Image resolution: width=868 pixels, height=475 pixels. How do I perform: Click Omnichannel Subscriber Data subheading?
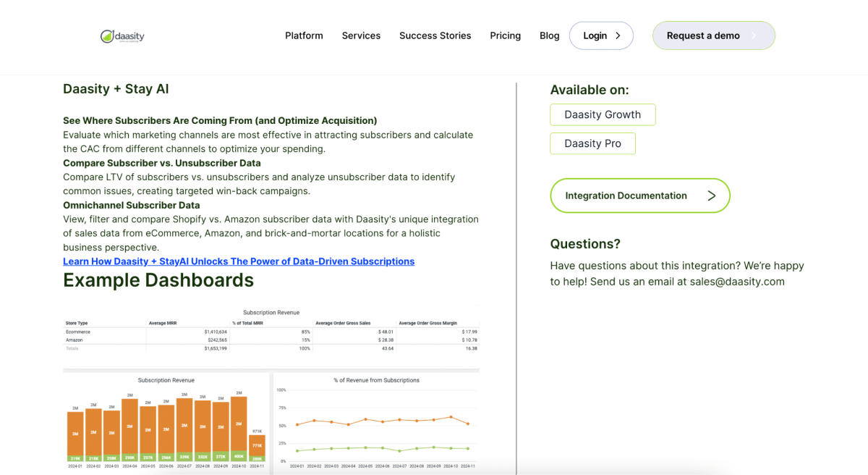coord(132,205)
